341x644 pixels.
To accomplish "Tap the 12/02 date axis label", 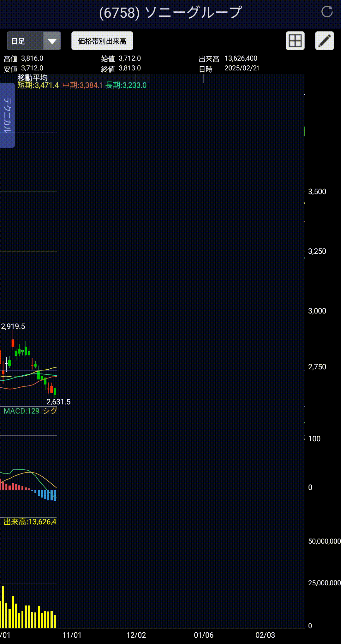I will [136, 635].
